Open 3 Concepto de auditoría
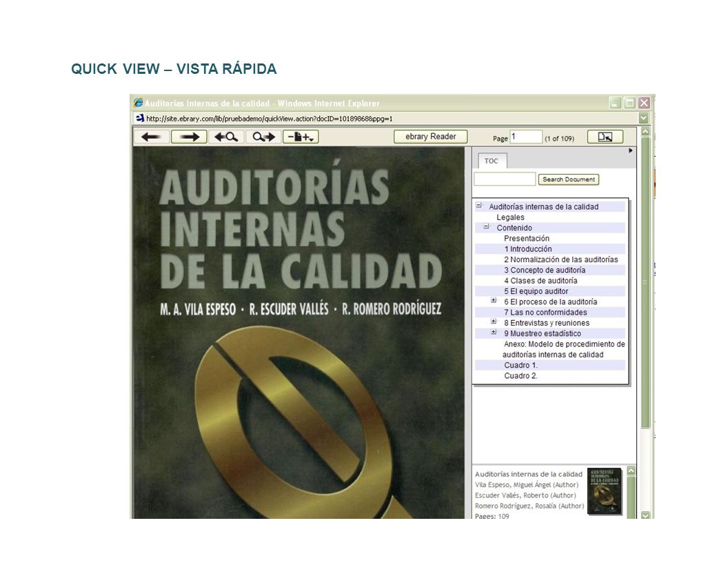The height and width of the screenshot is (563, 728). point(545,270)
